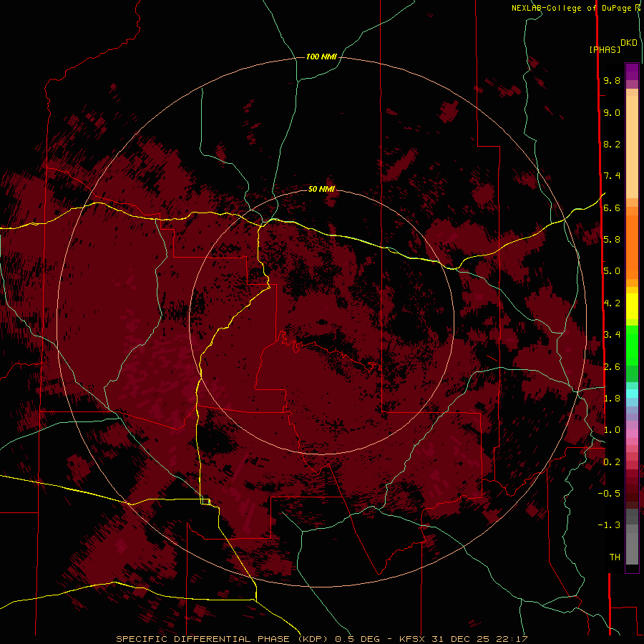Click the 31 DEC 25 22:17 timestamp
This screenshot has height=644, width=644.
tap(479, 639)
